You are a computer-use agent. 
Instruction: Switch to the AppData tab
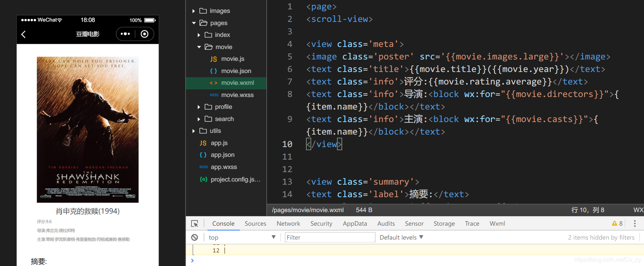pyautogui.click(x=355, y=224)
